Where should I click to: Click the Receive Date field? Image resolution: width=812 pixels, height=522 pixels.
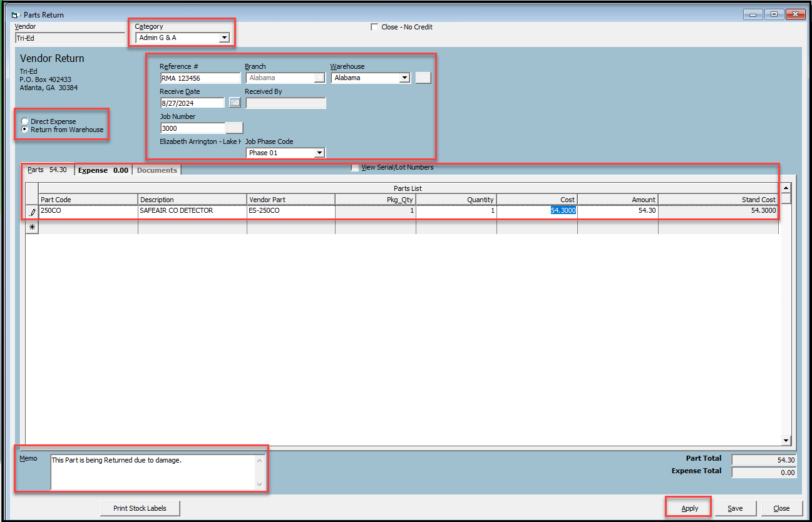point(193,103)
